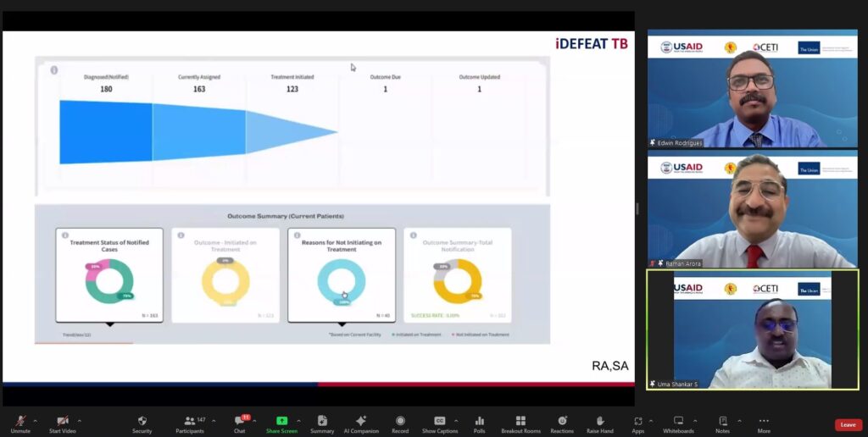Open the Security shield icon
Viewport: 868px width, 437px height.
[142, 421]
